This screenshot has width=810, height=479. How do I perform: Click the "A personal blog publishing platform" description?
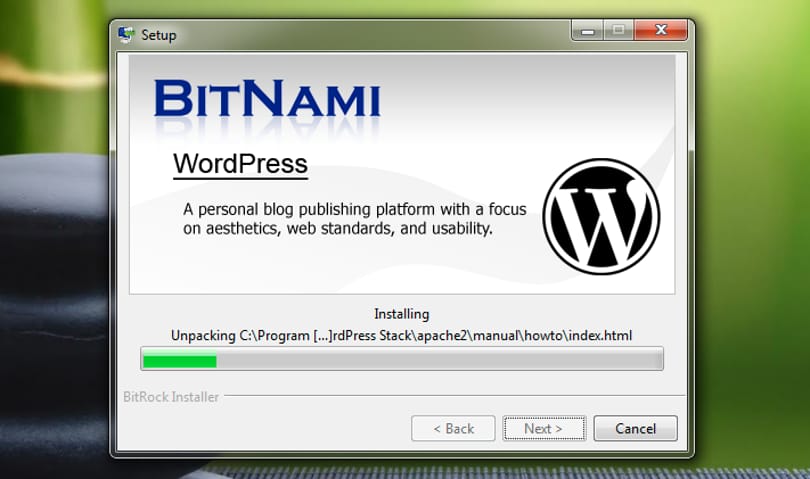click(354, 219)
